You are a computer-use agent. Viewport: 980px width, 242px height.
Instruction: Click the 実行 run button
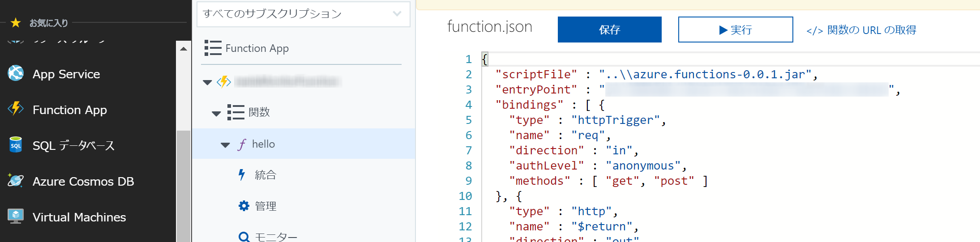(736, 30)
